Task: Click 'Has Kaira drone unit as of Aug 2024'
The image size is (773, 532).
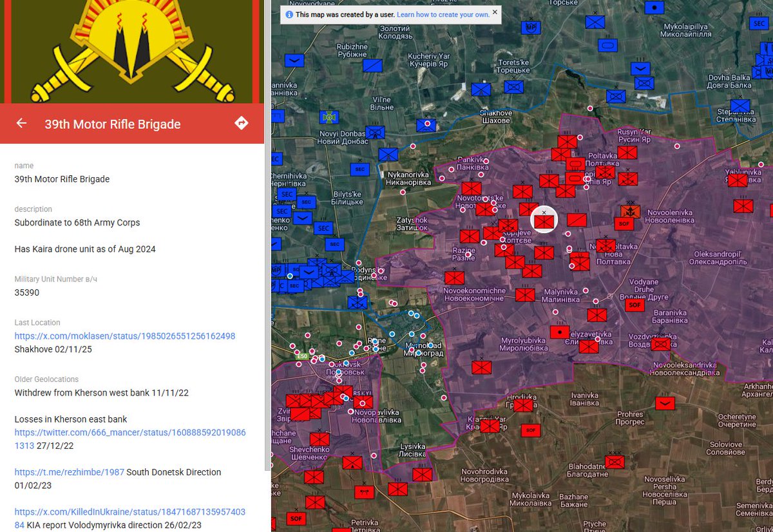Action: point(85,249)
